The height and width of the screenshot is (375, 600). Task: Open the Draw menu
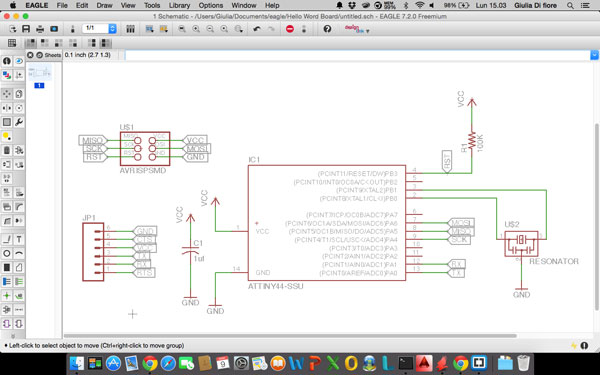(x=104, y=5)
